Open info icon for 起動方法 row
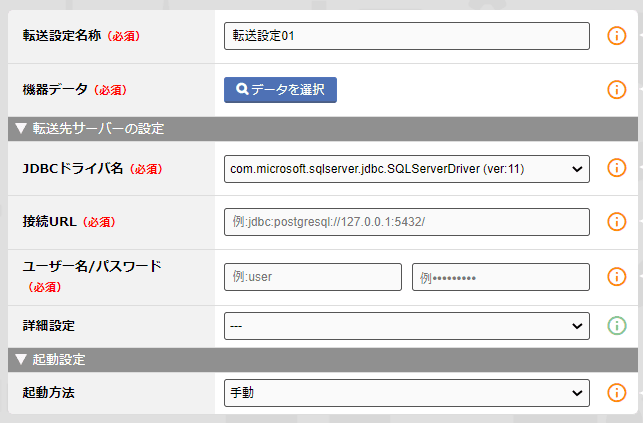The width and height of the screenshot is (643, 423). [616, 393]
